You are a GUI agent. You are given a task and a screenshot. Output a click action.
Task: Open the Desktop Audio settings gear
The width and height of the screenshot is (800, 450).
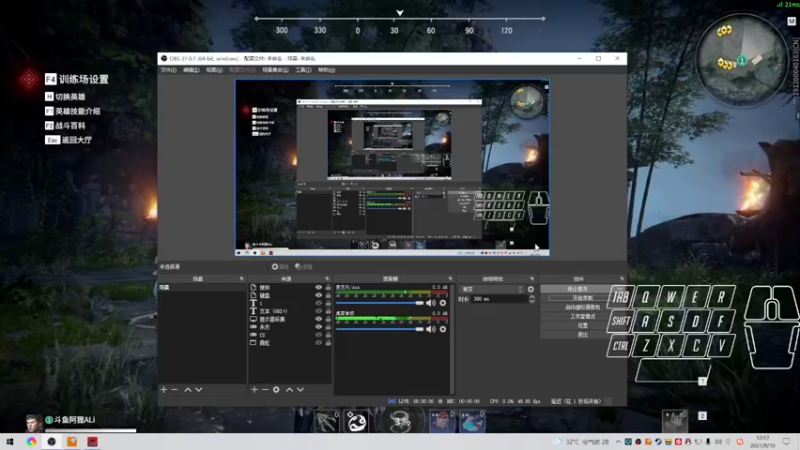(443, 329)
